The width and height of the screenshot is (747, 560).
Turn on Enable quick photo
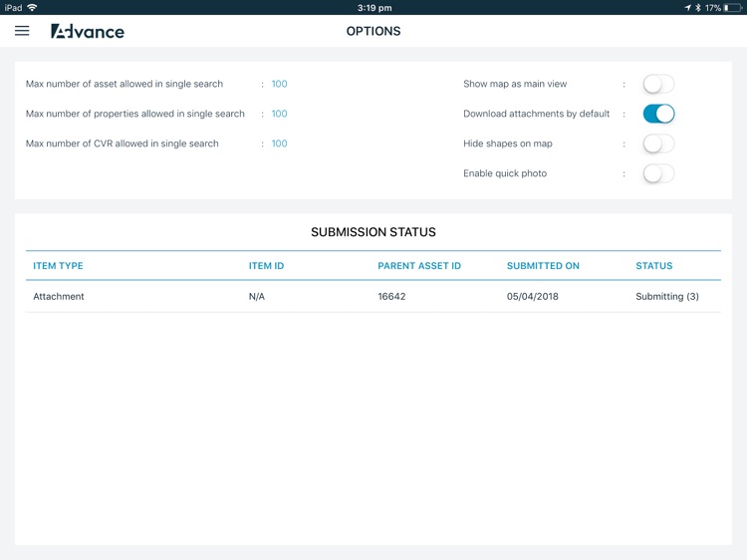[x=658, y=173]
